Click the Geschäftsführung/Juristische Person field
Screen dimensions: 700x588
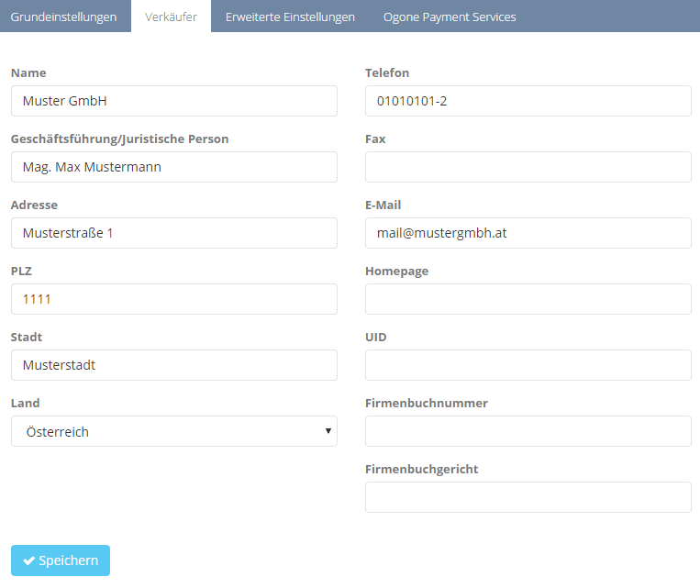tap(174, 167)
